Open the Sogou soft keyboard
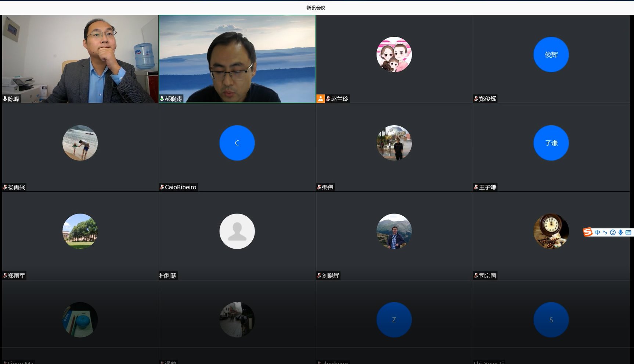 628,232
